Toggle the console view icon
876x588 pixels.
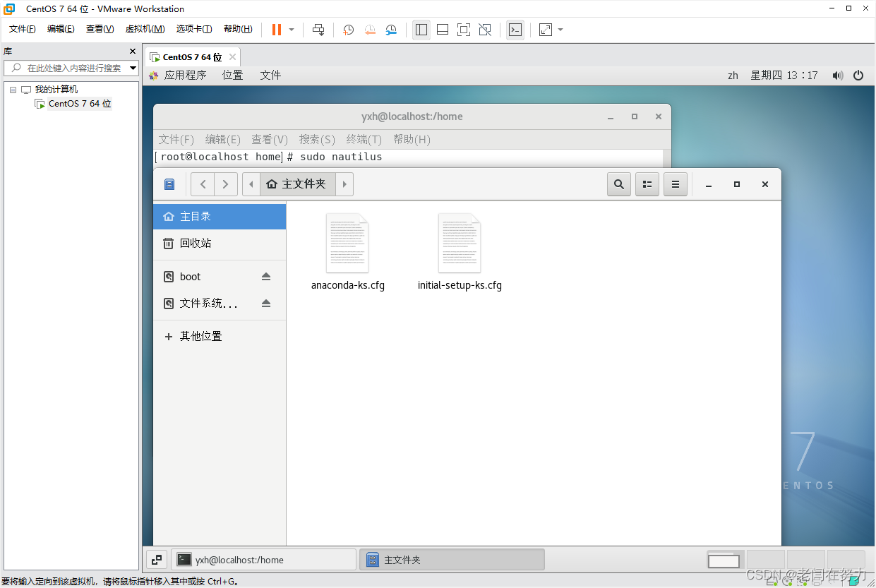point(515,30)
